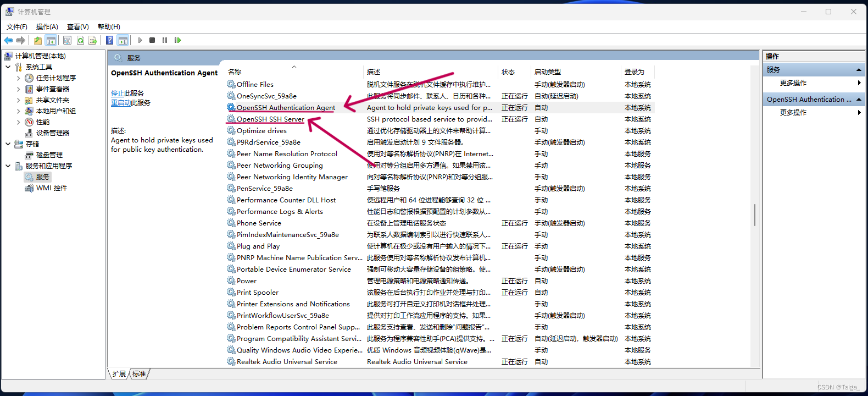Switch to the 扩展 tab

pyautogui.click(x=119, y=374)
